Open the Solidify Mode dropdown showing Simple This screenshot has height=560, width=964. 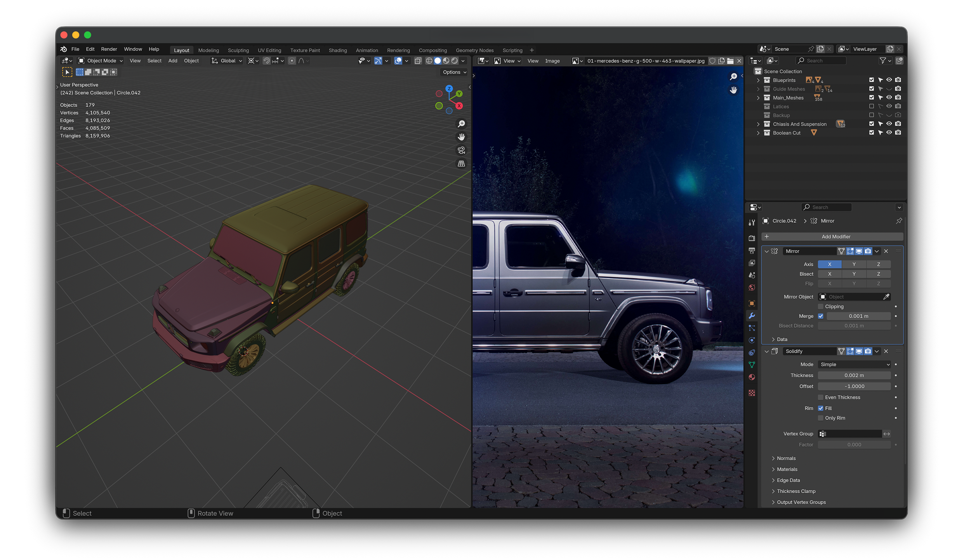tap(854, 364)
